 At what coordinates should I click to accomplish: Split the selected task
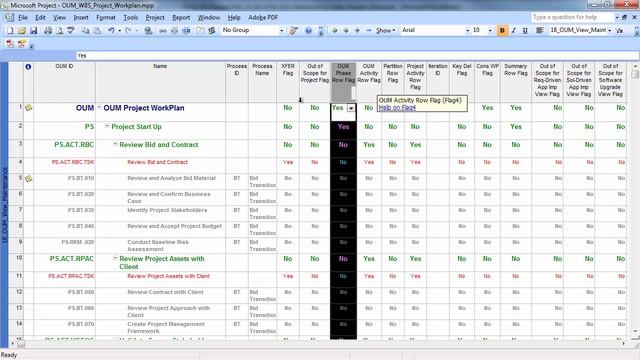(x=186, y=31)
